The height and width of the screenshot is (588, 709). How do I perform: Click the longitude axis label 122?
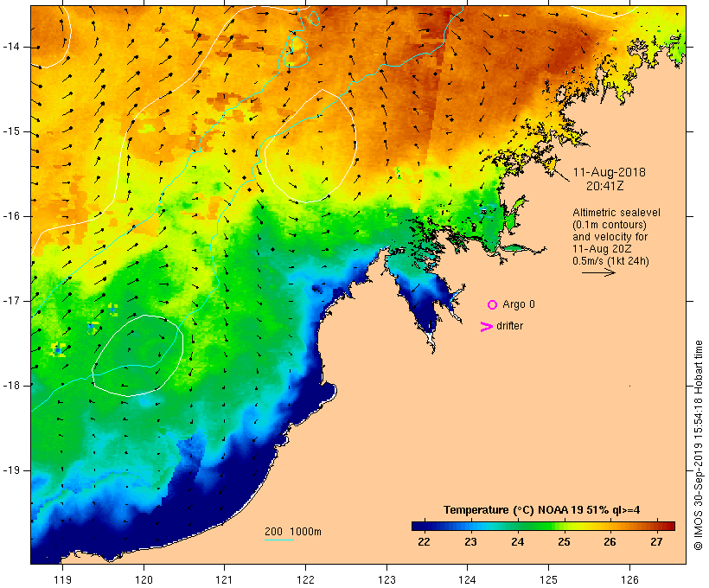tap(306, 580)
